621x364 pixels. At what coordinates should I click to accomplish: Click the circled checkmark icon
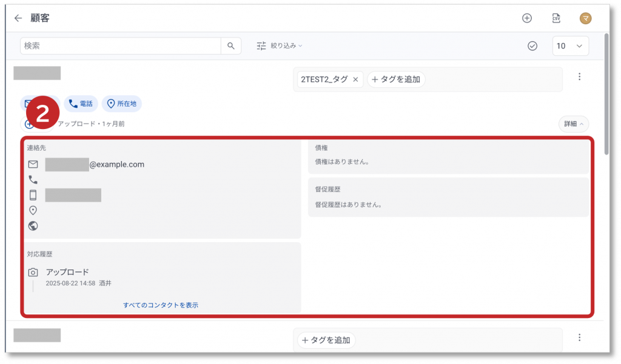tap(532, 46)
